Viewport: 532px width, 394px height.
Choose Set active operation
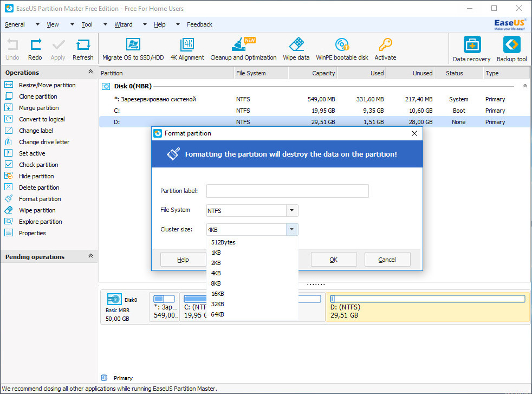32,153
